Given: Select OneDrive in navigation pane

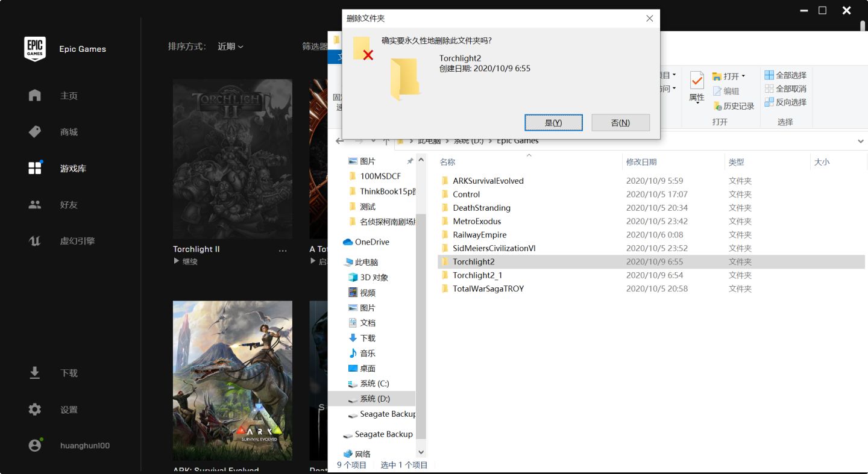Looking at the screenshot, I should coord(372,242).
